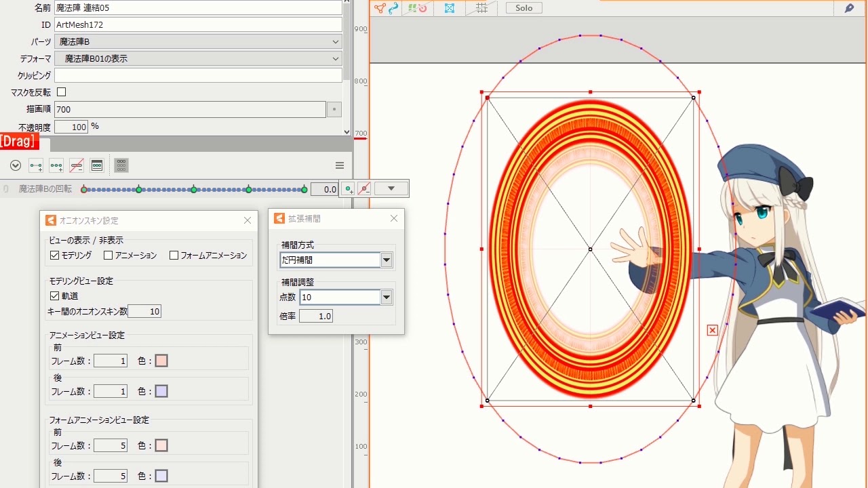Click the add key point popup icon

click(349, 189)
